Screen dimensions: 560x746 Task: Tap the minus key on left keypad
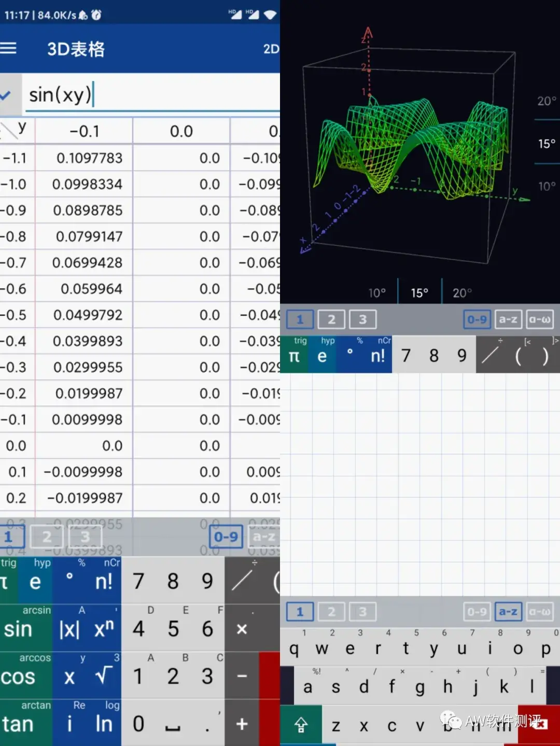click(x=242, y=675)
